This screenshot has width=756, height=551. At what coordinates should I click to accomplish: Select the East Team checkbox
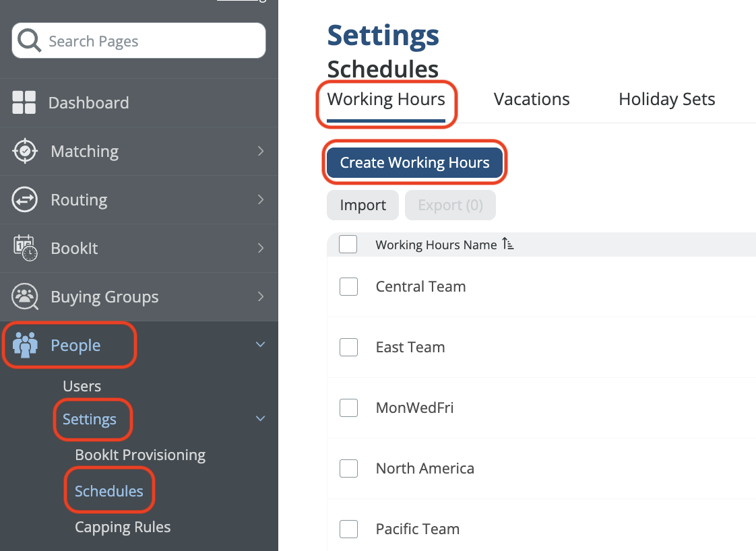click(348, 348)
